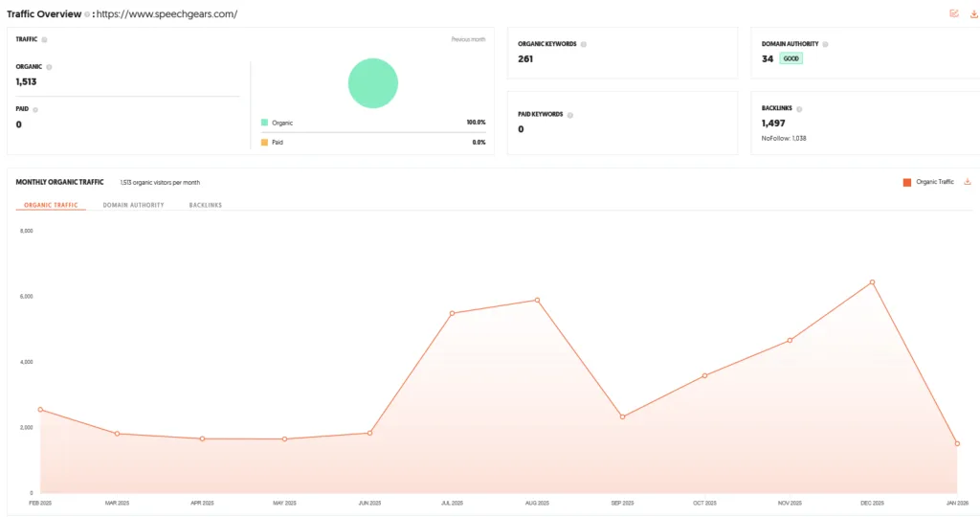Screen dimensions: 980x517
Task: Click the NoFollow: 1,038 text
Action: pyautogui.click(x=784, y=138)
